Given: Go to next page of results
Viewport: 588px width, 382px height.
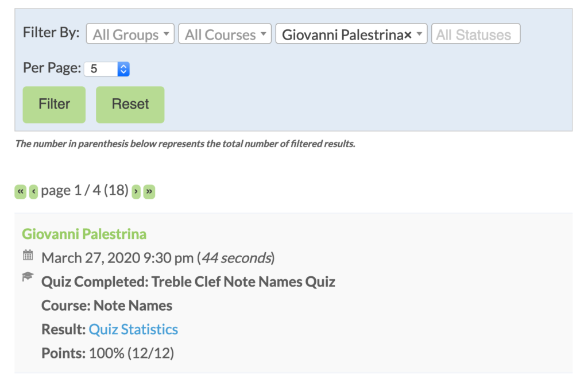Looking at the screenshot, I should [136, 191].
